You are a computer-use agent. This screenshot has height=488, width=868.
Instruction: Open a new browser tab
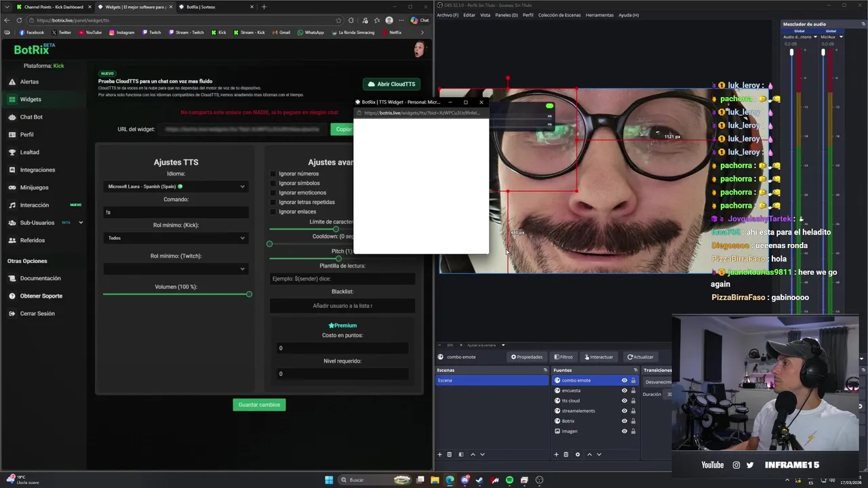click(264, 7)
